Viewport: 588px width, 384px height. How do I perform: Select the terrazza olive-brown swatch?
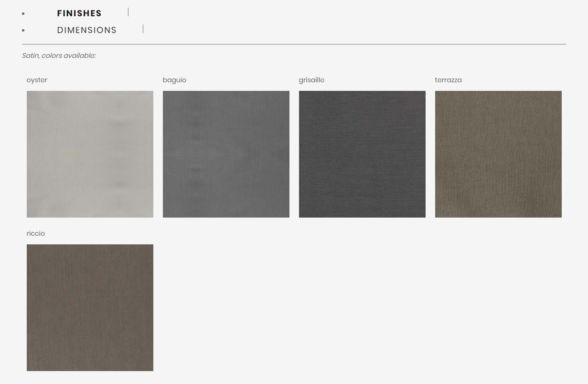[x=498, y=154]
